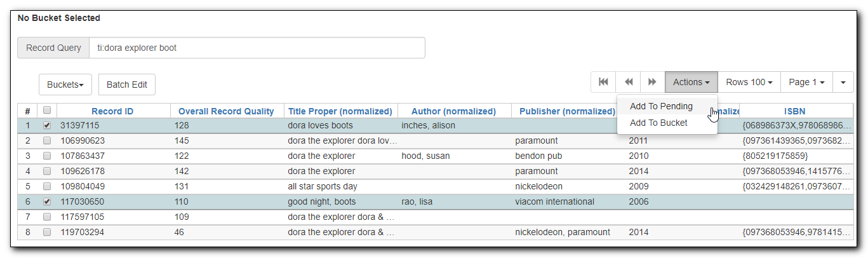Sort by Overall Record Quality header
This screenshot has height=258, width=868.
[226, 111]
